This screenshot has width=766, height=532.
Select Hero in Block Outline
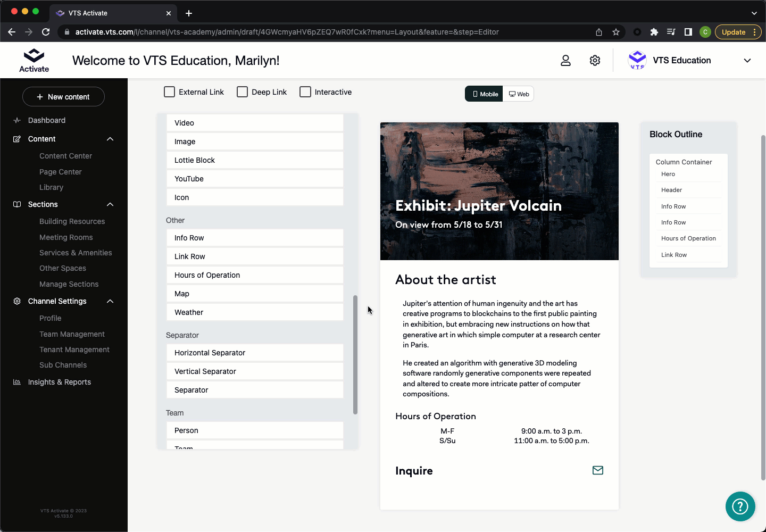tap(668, 174)
